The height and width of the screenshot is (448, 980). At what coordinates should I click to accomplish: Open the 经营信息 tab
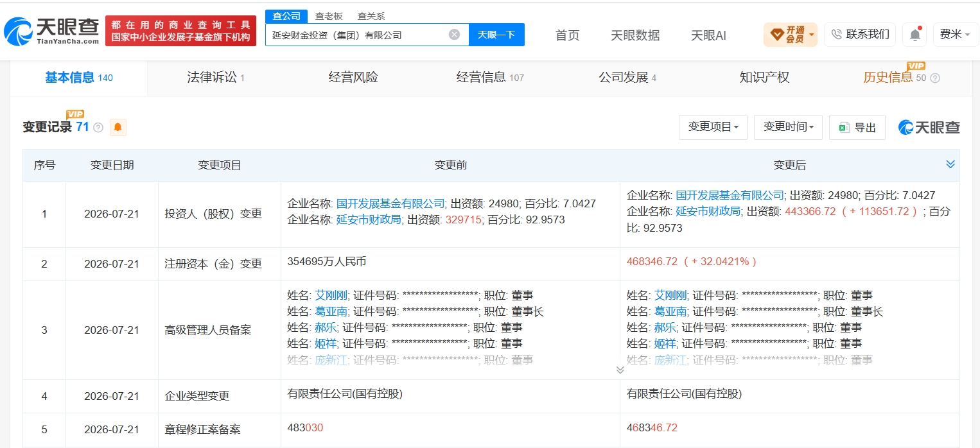(490, 78)
